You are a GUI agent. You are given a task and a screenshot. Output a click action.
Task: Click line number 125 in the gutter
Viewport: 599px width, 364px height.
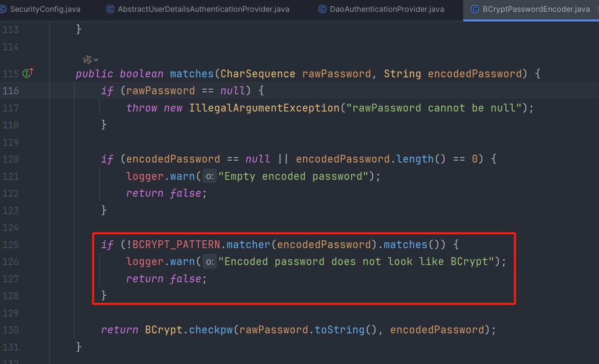click(x=11, y=245)
